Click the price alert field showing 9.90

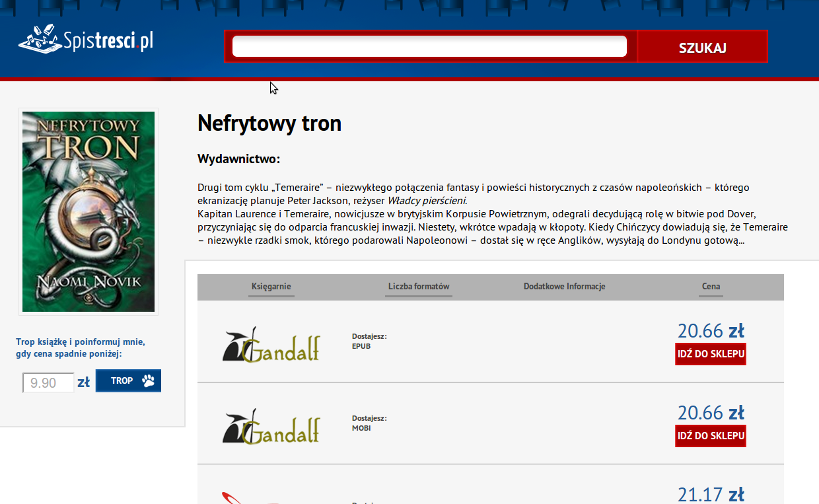(48, 382)
